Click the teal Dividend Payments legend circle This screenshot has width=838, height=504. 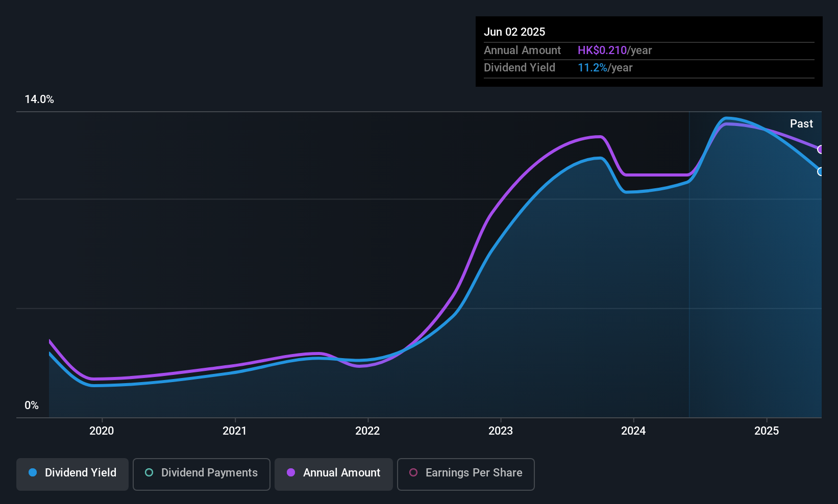pyautogui.click(x=149, y=472)
